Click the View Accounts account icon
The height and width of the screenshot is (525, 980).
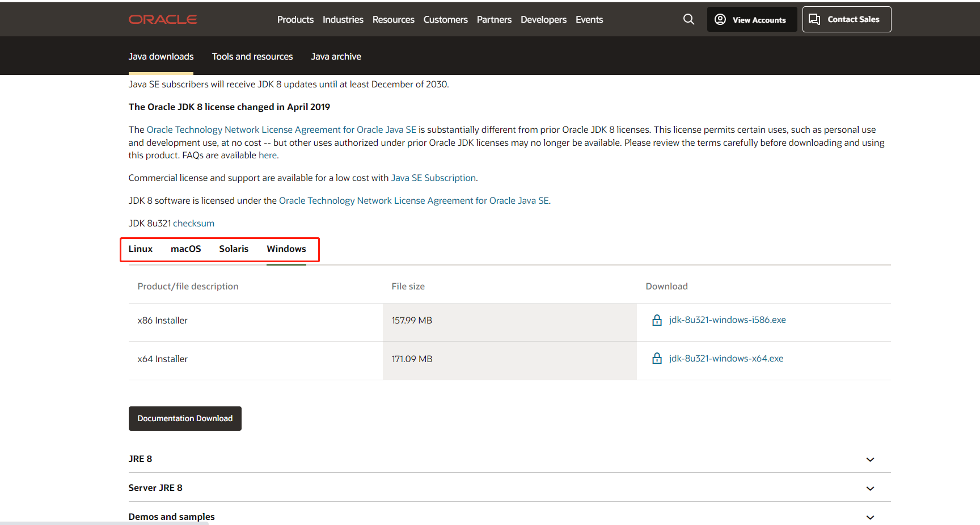[720, 19]
